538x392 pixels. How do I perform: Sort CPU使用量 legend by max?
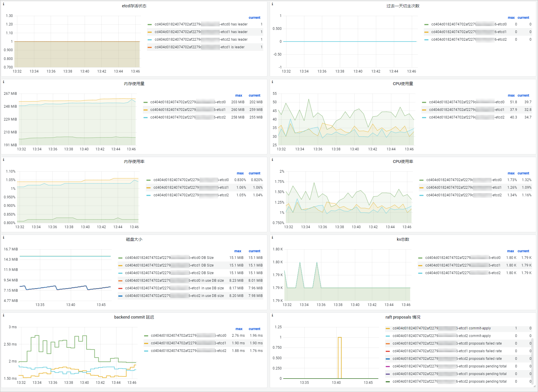(511, 95)
